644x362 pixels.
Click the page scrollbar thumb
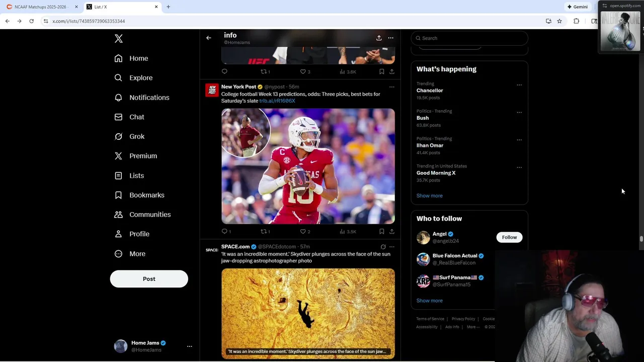(641, 239)
